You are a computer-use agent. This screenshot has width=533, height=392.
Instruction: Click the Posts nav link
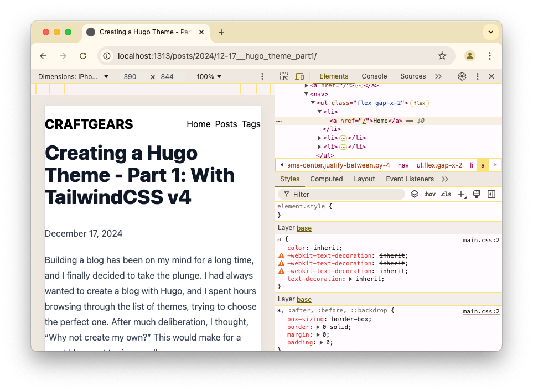point(226,124)
